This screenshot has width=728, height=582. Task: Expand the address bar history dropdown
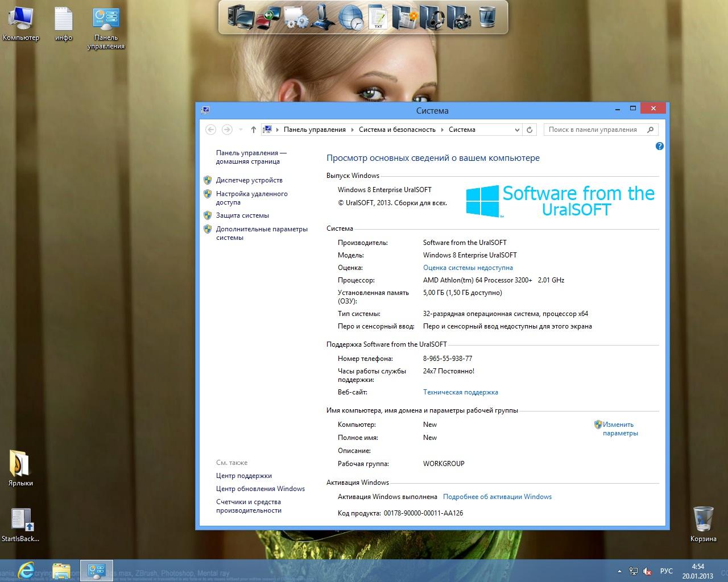517,130
